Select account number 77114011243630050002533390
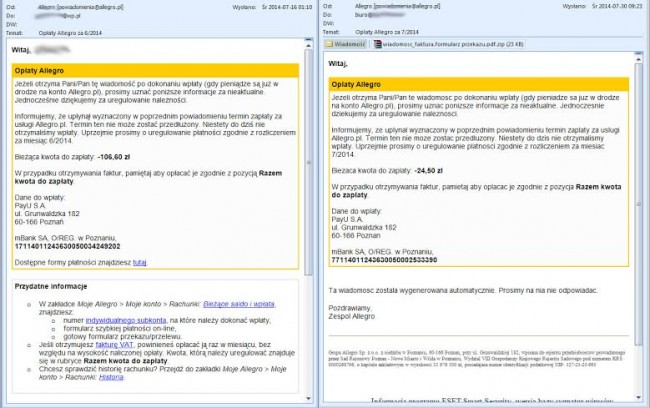Viewport: 650px width, 408px height. coord(384,260)
